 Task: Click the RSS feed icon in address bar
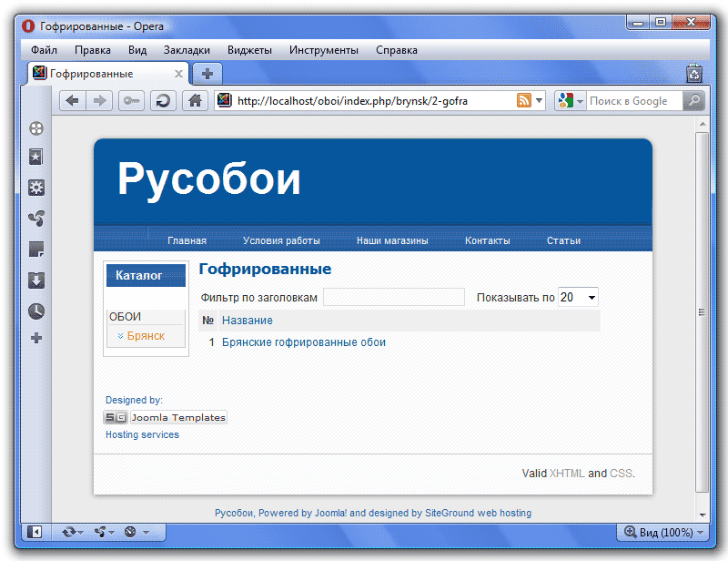pyautogui.click(x=524, y=101)
